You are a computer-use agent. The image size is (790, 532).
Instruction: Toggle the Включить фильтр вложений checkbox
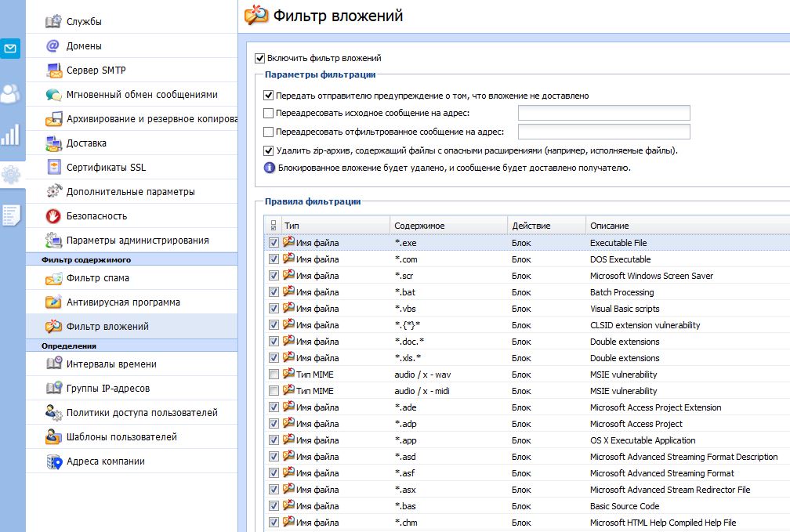pyautogui.click(x=260, y=58)
